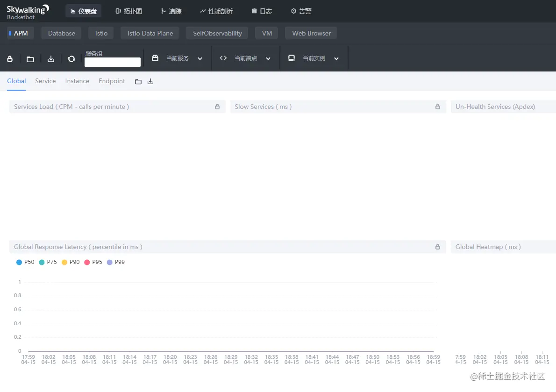This screenshot has height=392, width=556.
Task: Click the toolbar export download icon
Action: pos(51,59)
